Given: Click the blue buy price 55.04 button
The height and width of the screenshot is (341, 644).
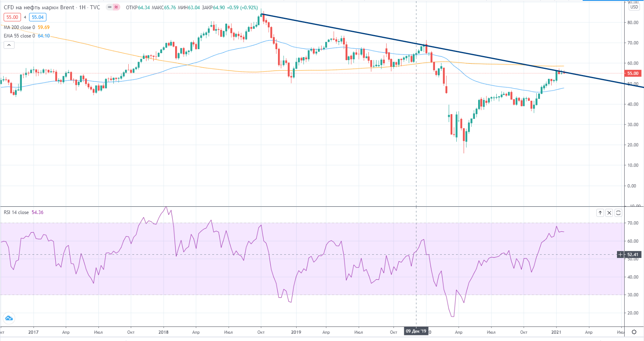Looking at the screenshot, I should pos(38,17).
